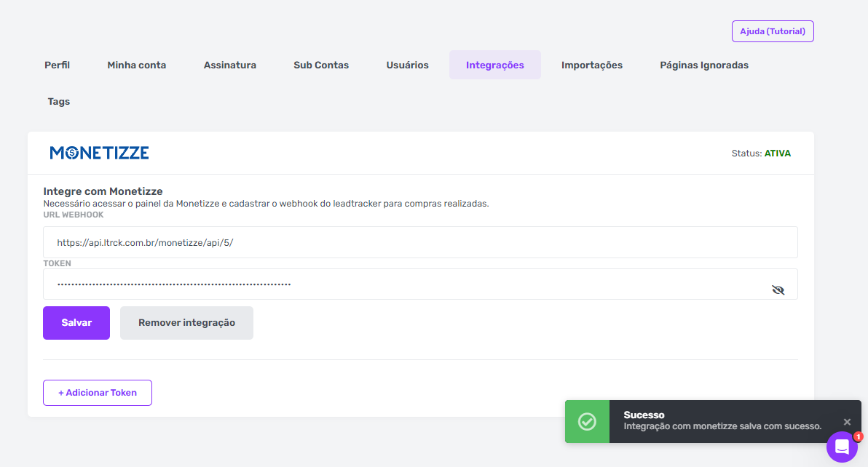This screenshot has height=467, width=868.
Task: Open the Importações tab
Action: coord(592,65)
